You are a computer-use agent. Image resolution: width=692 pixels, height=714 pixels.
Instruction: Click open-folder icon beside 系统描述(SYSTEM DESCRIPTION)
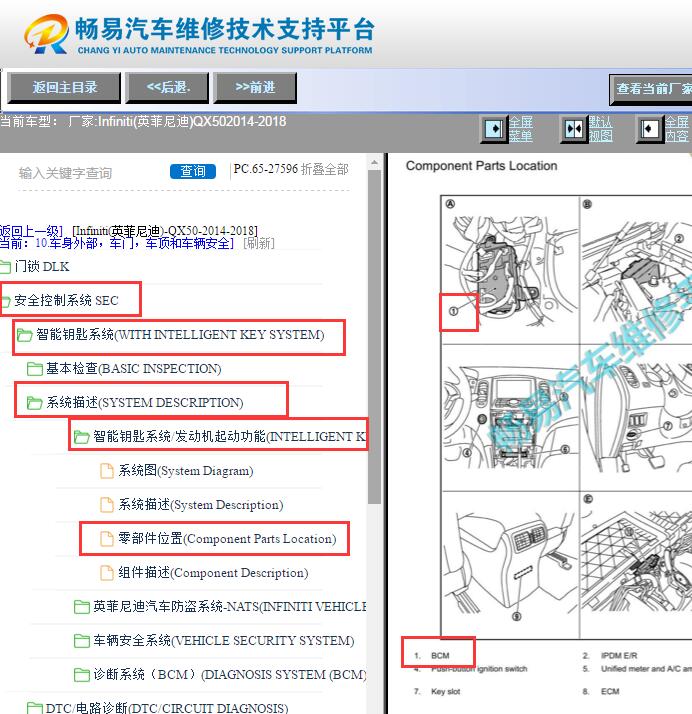35,403
